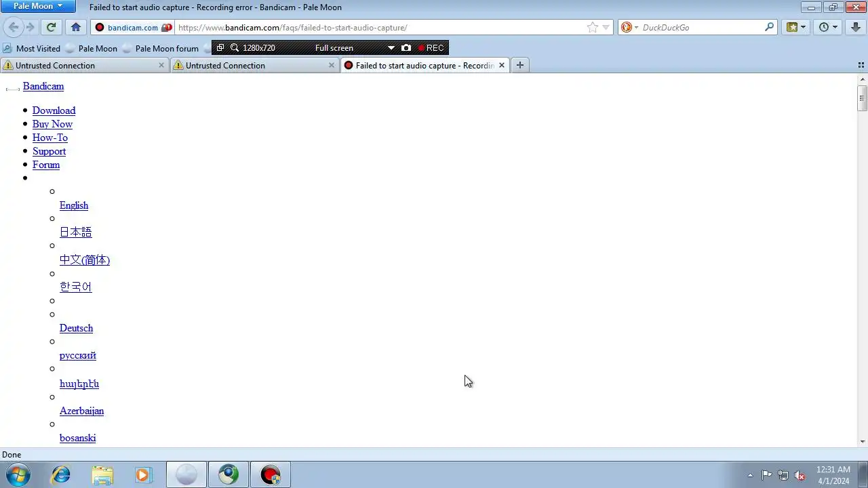Open the Pale Moon forum bookmark
868x488 pixels.
click(161, 48)
